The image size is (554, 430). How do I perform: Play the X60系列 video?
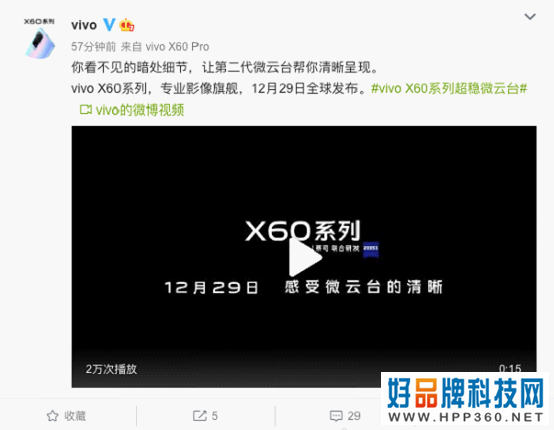pos(305,258)
